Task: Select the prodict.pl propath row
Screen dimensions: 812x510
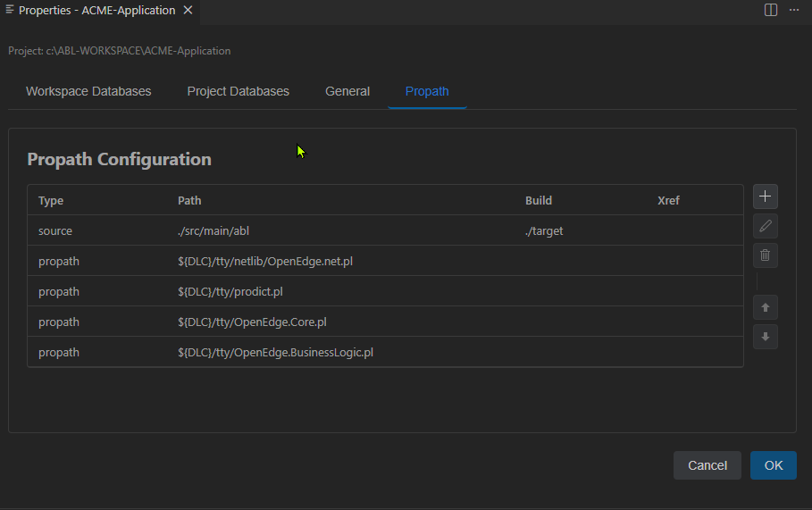Action: coord(385,291)
